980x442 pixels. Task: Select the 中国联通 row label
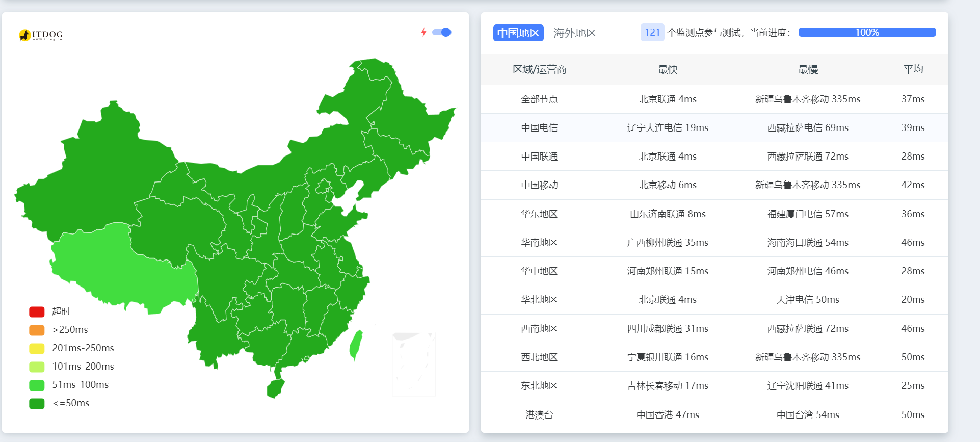click(x=539, y=156)
